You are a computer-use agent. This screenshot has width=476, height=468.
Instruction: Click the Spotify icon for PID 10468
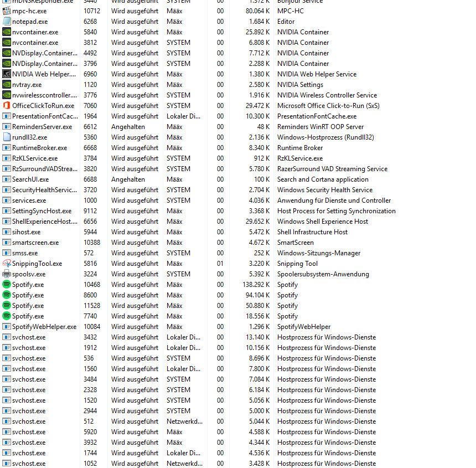(7, 285)
